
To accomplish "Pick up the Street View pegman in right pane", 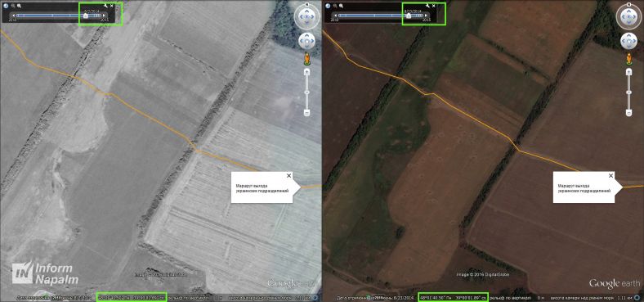I will pos(628,60).
